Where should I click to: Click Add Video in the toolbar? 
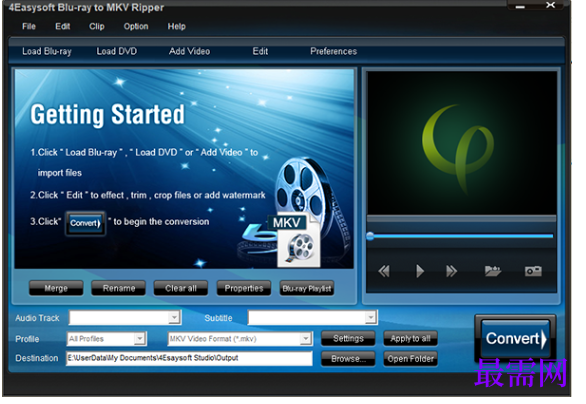point(189,51)
